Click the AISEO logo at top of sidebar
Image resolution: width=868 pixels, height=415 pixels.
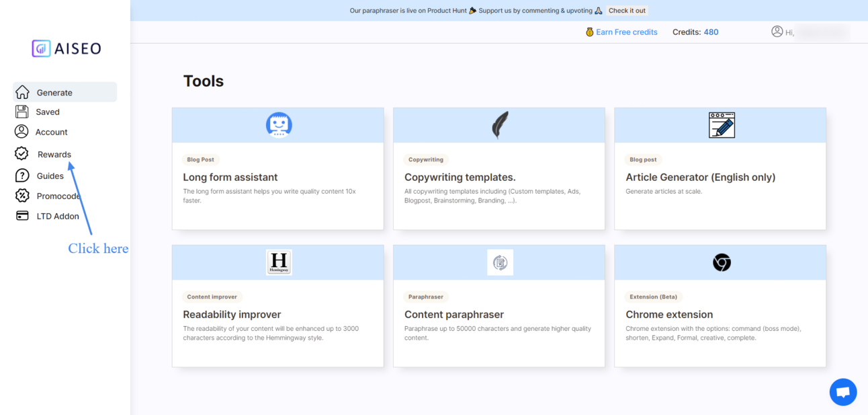click(x=65, y=48)
